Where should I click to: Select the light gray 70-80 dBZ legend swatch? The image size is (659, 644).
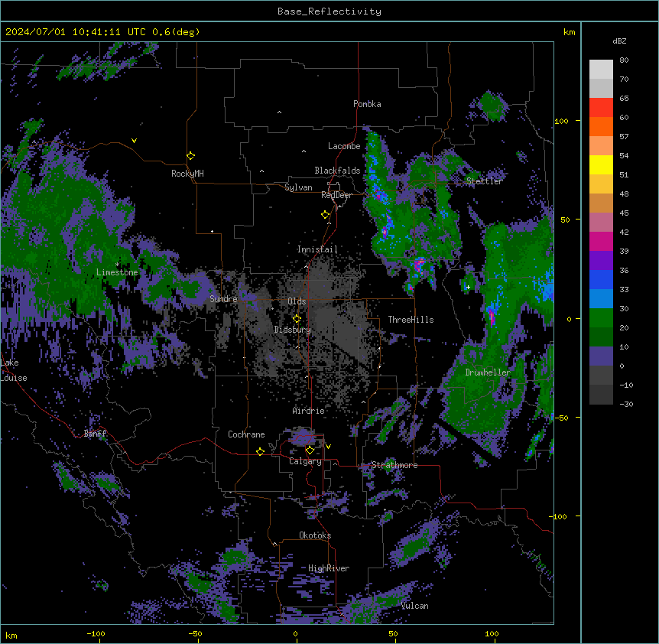[601, 69]
